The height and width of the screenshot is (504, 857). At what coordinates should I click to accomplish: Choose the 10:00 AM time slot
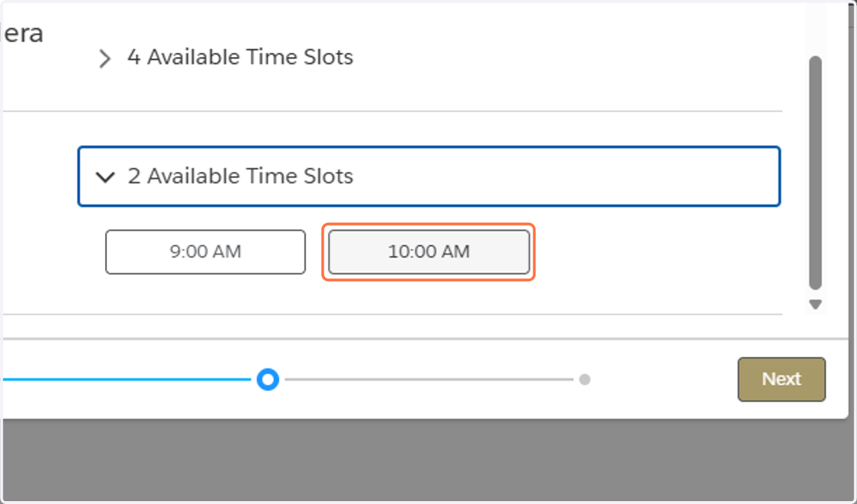pyautogui.click(x=428, y=252)
